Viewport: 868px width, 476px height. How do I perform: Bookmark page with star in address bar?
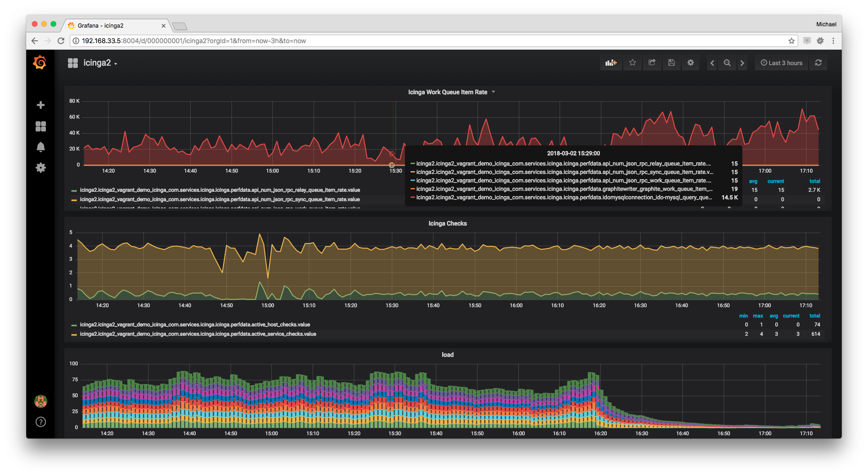point(792,41)
